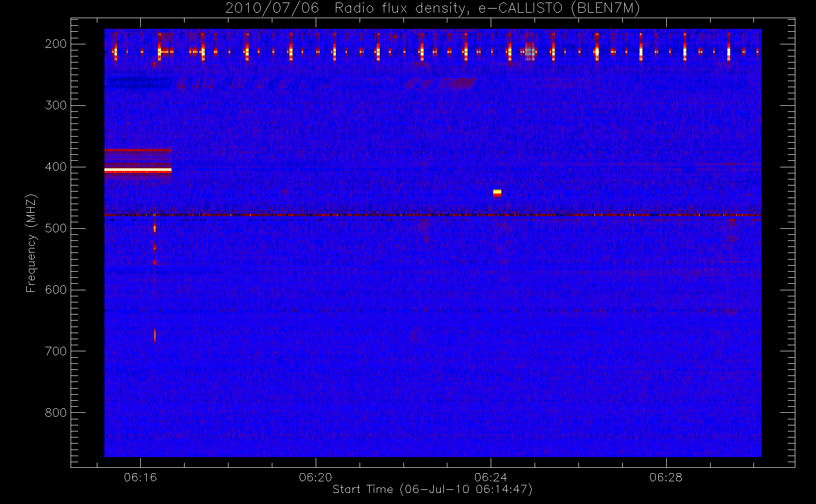Click the 06:28 time tick label
This screenshot has width=816, height=504.
(666, 477)
